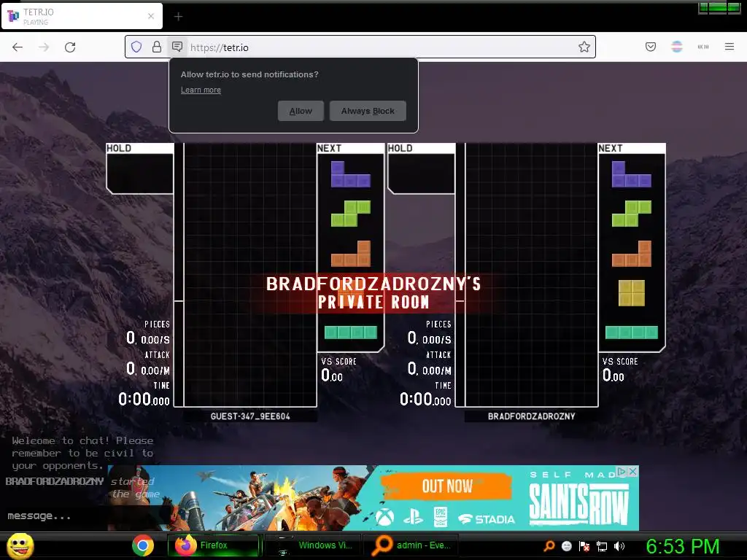Open the tracking protection shield icon
Image resolution: width=747 pixels, height=560 pixels.
coord(136,47)
